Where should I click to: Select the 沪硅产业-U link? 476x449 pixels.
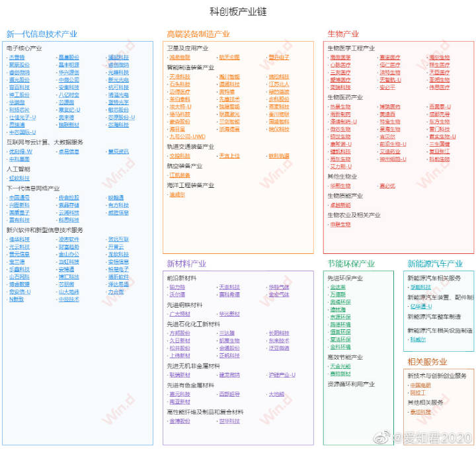[x=282, y=375]
